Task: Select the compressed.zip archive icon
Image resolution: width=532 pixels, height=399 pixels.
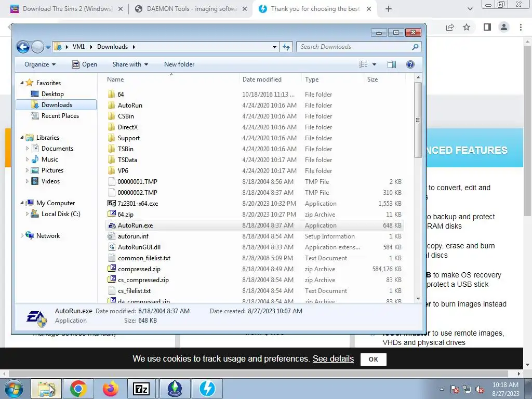Action: click(x=112, y=269)
